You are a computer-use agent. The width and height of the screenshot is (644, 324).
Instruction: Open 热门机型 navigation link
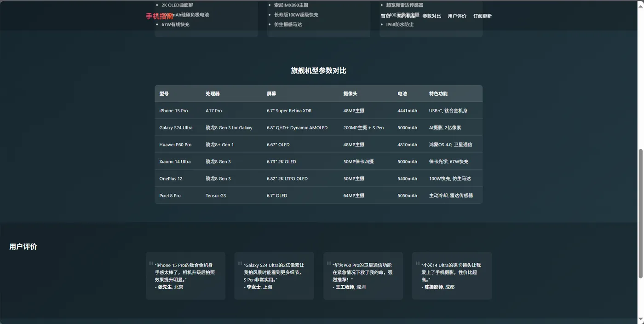tap(406, 16)
